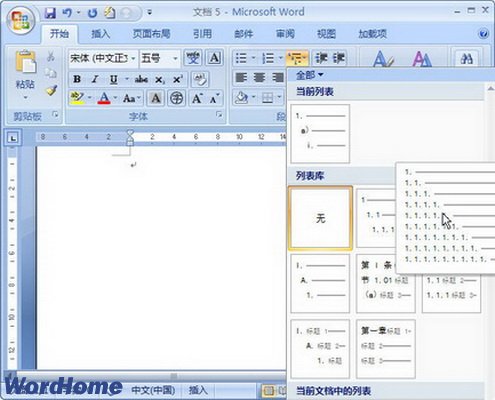Select the current list thumbnail 1. a) i.

coord(320,134)
